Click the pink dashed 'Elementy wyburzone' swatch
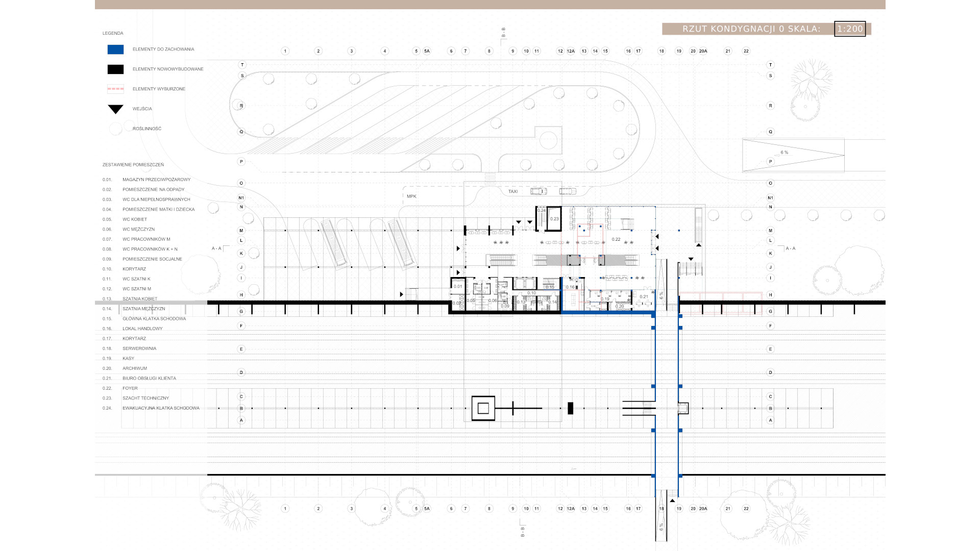The image size is (980, 551). coord(115,89)
